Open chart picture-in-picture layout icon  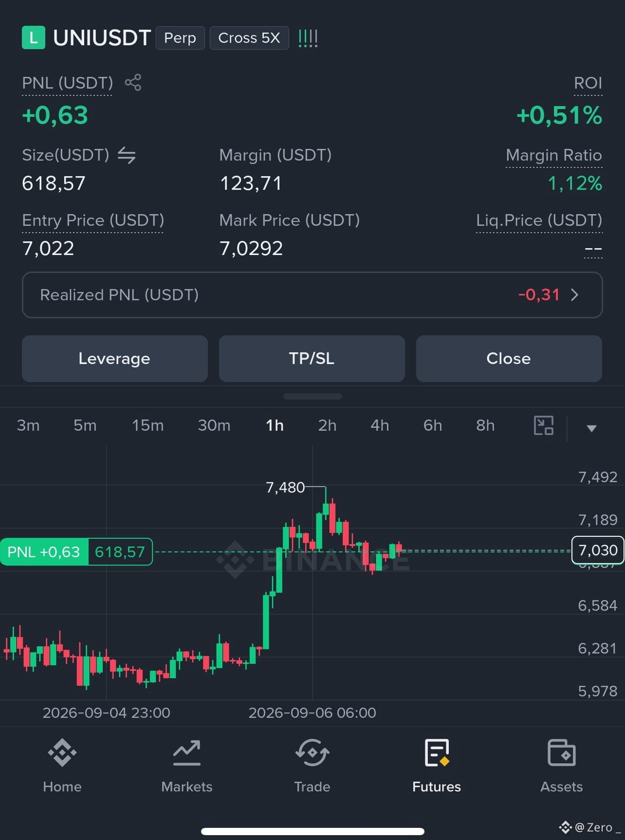coord(544,425)
